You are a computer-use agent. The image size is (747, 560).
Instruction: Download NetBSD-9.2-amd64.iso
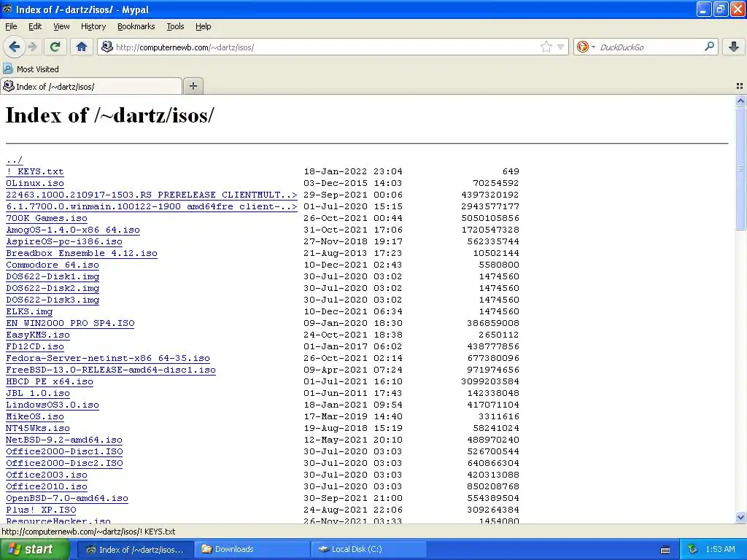[64, 440]
